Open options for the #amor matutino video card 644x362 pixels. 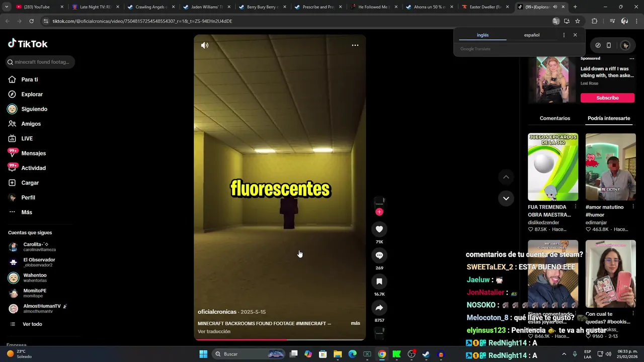tap(633, 207)
